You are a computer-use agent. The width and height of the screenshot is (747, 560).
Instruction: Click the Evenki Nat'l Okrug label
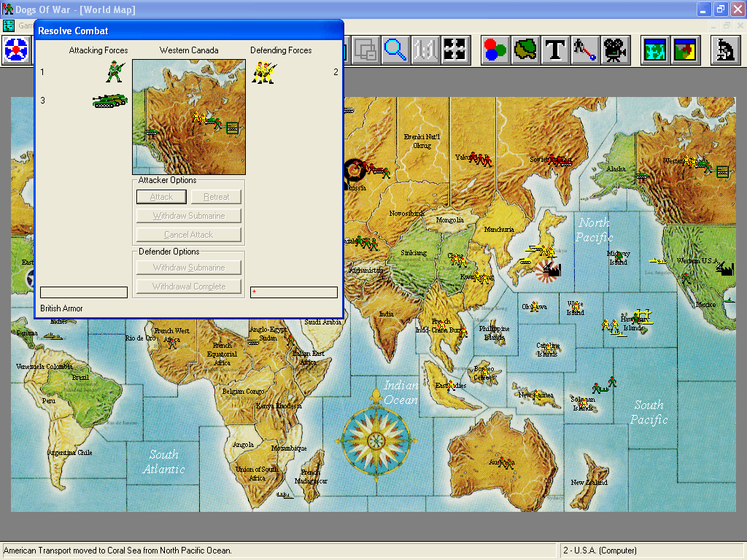pyautogui.click(x=422, y=141)
